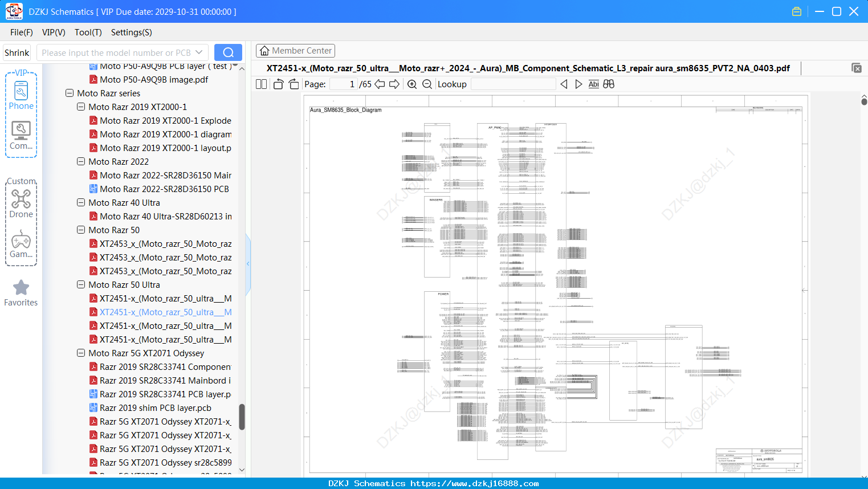Click PCB icon beside Razr 2019 shim PCB layer
Viewport: 868px width, 489px height.
(93, 408)
